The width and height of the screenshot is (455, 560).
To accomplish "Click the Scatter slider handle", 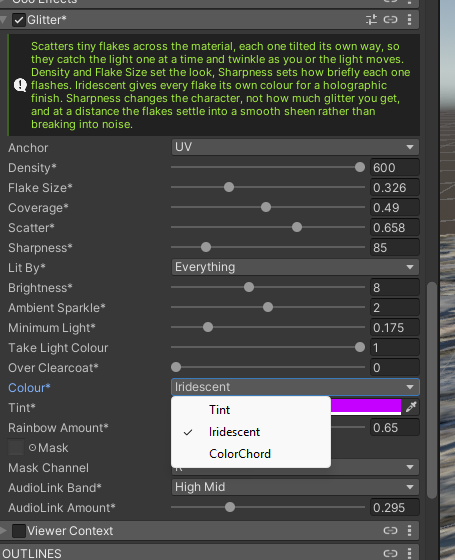I will [297, 227].
